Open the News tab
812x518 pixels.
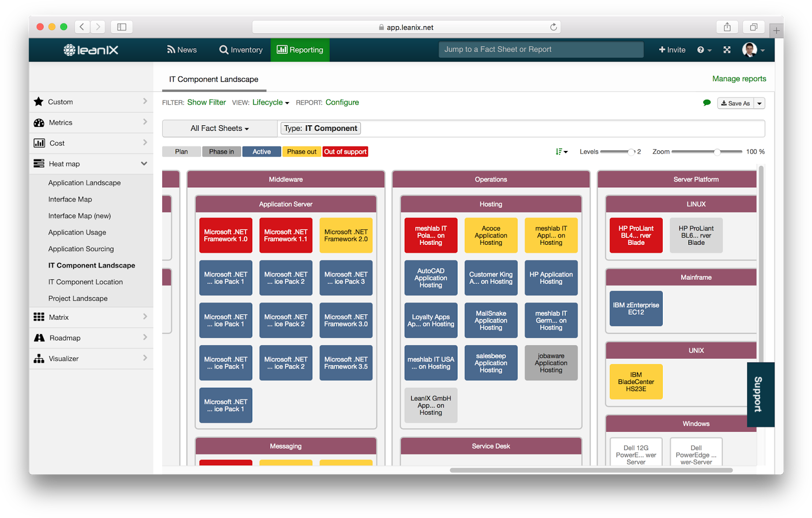[182, 50]
